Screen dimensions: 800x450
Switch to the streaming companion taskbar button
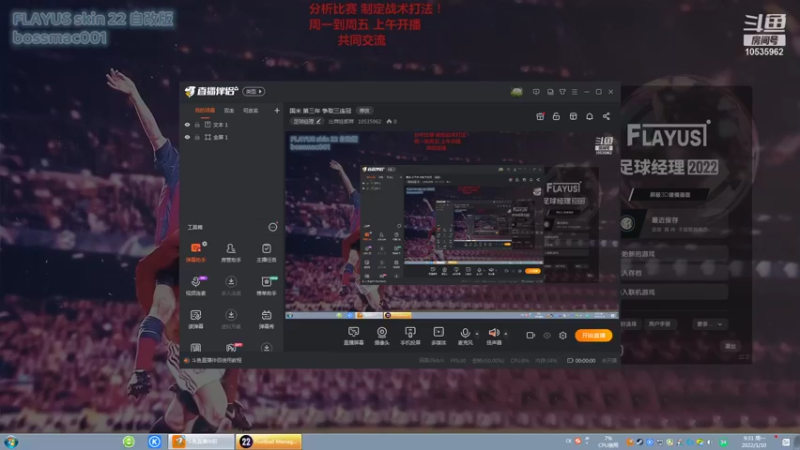(201, 441)
